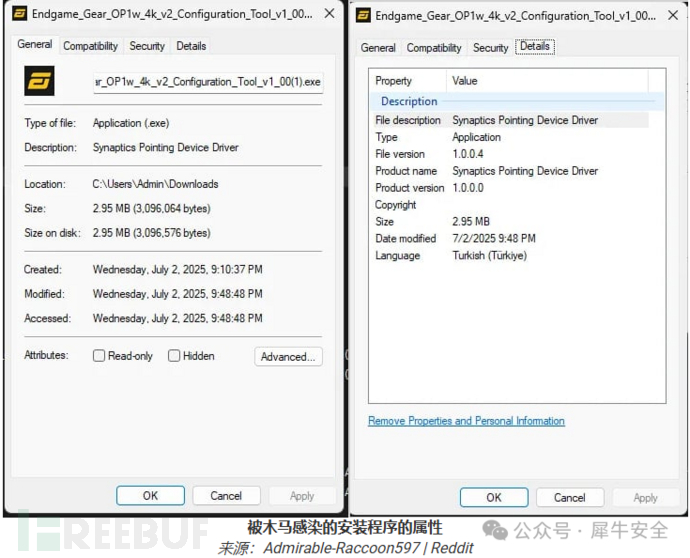This screenshot has height=558, width=690.
Task: Open General tab in right window
Action: pyautogui.click(x=378, y=48)
